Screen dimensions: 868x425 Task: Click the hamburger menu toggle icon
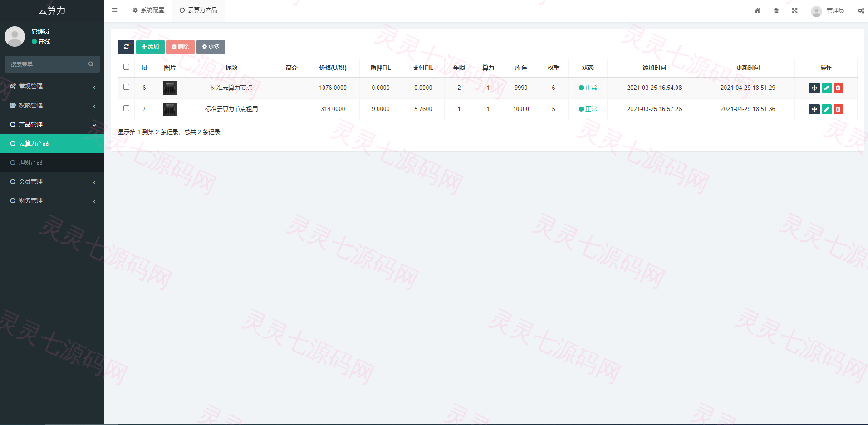point(114,10)
